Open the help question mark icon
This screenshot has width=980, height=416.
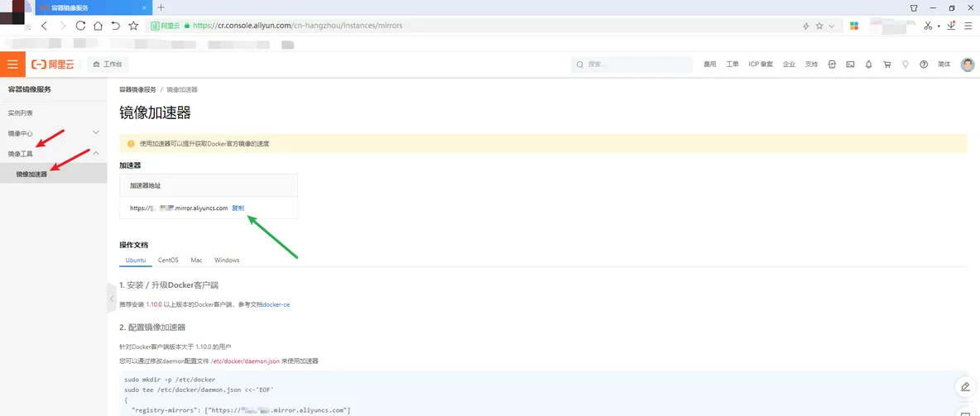point(924,65)
